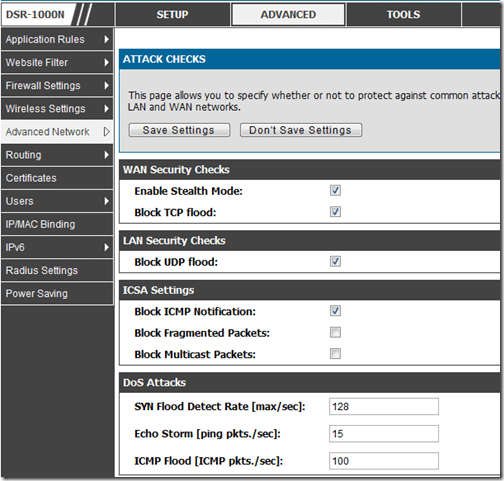Click the arrow icon beside Users
The height and width of the screenshot is (481, 504).
coord(106,201)
